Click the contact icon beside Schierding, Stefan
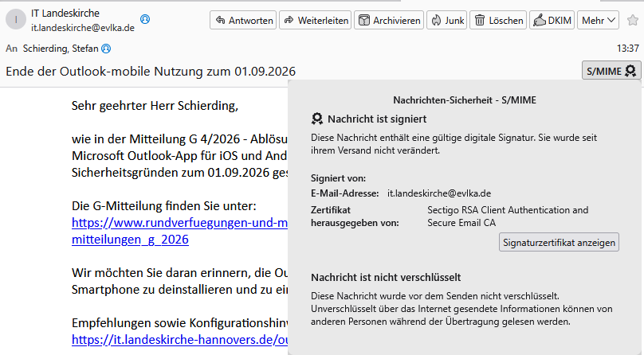The image size is (644, 355). [106, 49]
